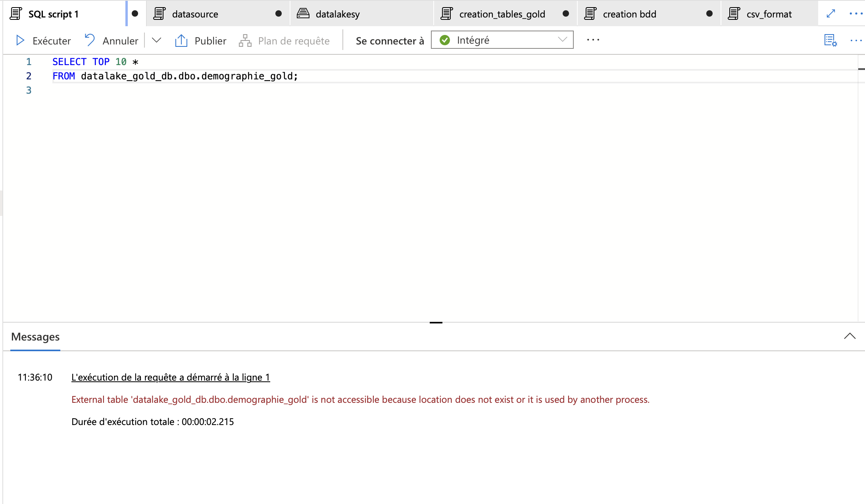Viewport: 865px width, 504px height.
Task: Collapse the Messages panel with chevron
Action: pos(850,336)
